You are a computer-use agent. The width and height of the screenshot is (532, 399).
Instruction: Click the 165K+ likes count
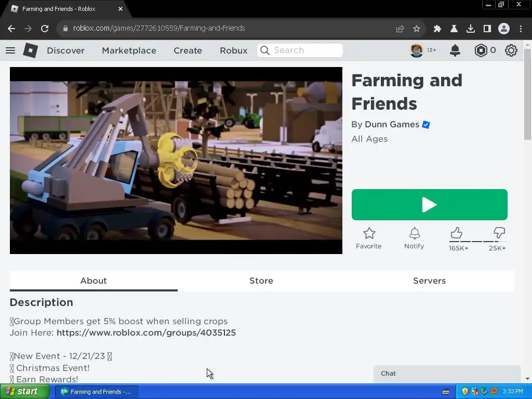point(458,248)
